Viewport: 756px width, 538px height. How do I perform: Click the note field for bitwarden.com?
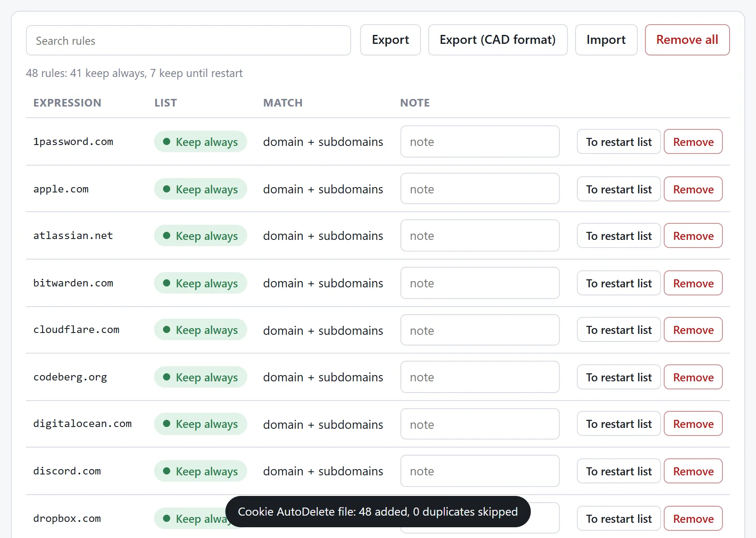480,283
